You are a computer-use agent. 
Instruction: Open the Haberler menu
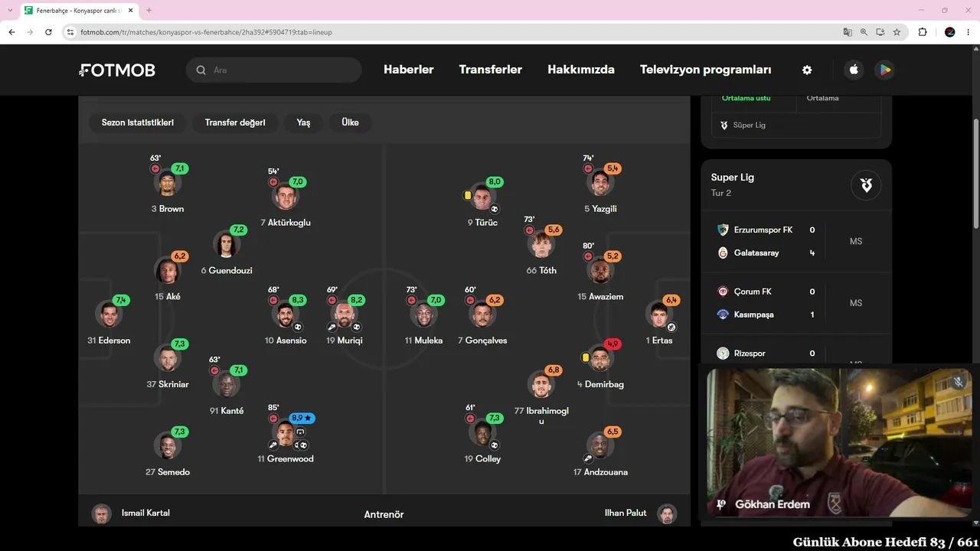point(409,70)
